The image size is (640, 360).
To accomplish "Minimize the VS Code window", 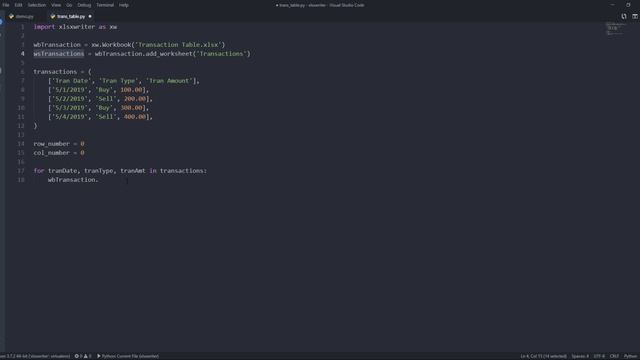I will [613, 5].
